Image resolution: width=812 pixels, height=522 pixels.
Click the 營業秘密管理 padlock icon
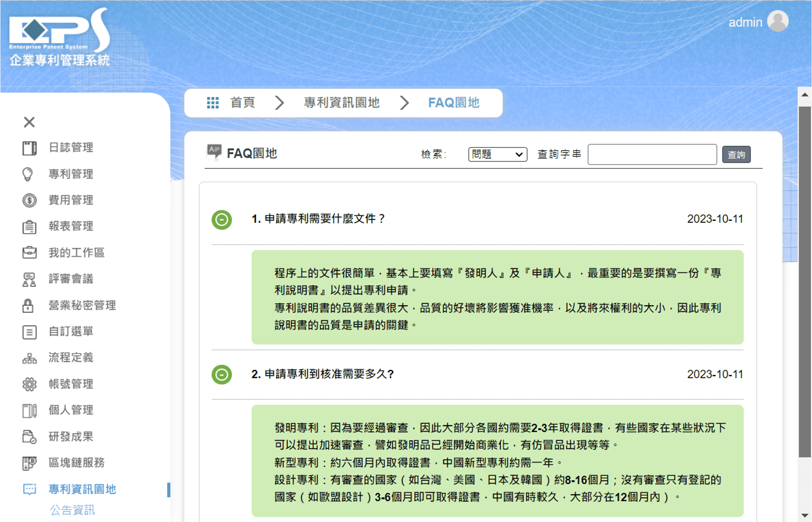(28, 305)
